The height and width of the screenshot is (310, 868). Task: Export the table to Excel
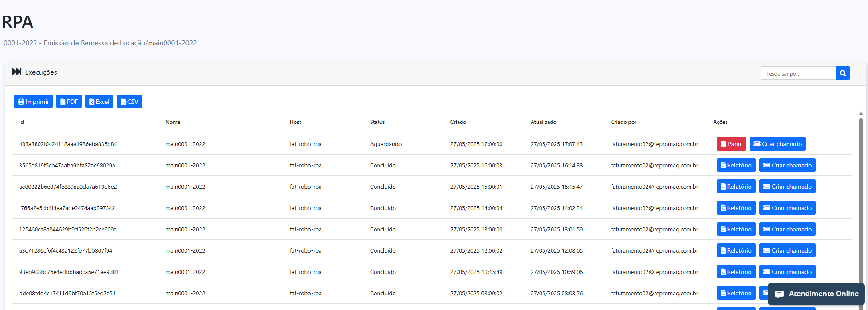coord(99,102)
